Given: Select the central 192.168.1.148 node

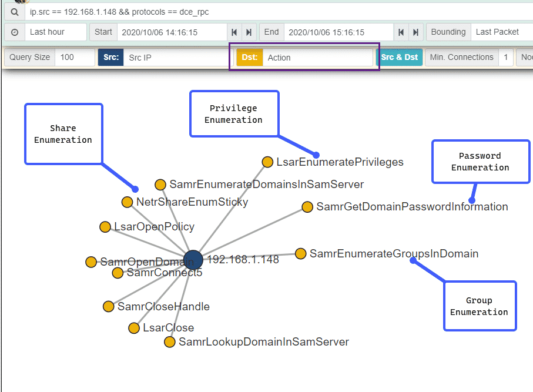Looking at the screenshot, I should click(x=193, y=259).
